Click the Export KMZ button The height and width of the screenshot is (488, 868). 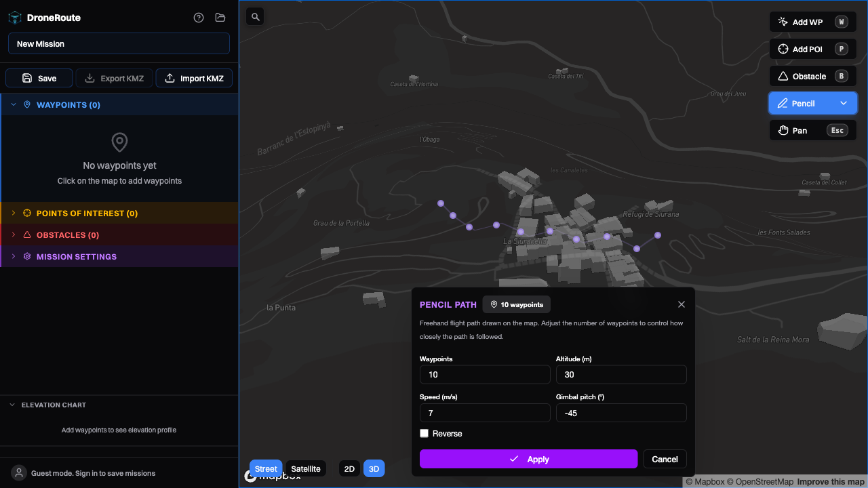(x=114, y=79)
